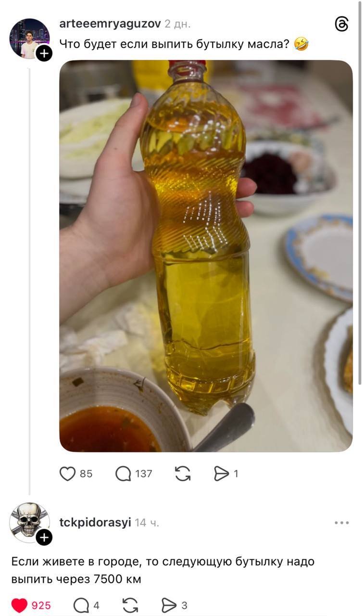
Task: Follow arteeemryaguzov using avatar plus badge
Action: tap(44, 53)
